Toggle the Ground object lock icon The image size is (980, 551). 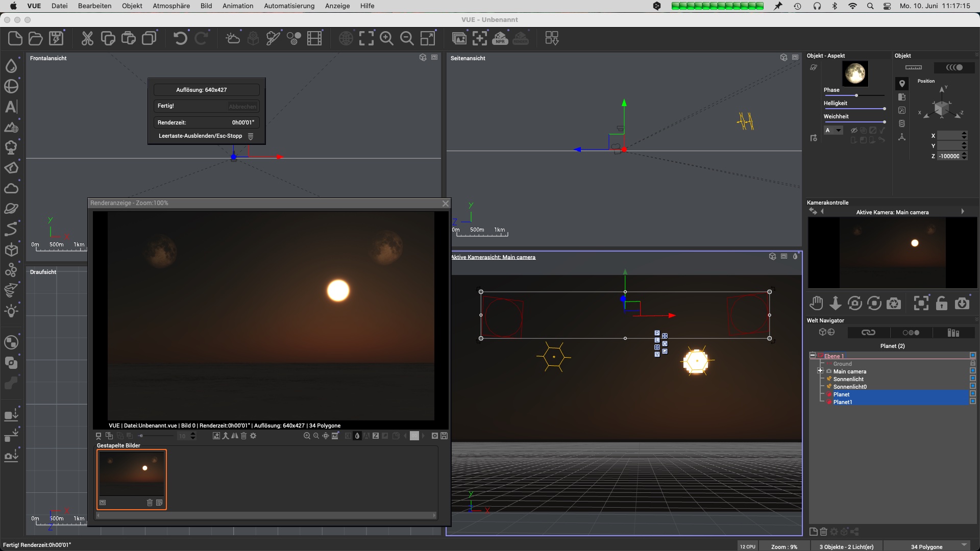pyautogui.click(x=973, y=363)
